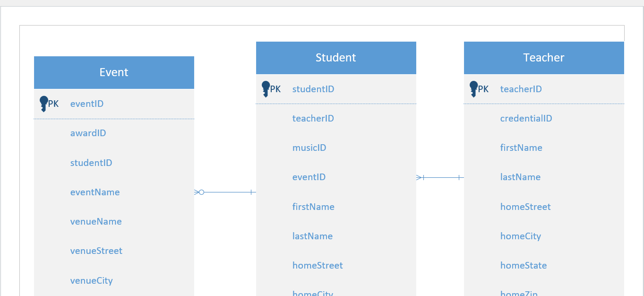Click the zero-or-many crow's foot on Event
This screenshot has width=644, height=296.
pyautogui.click(x=199, y=192)
